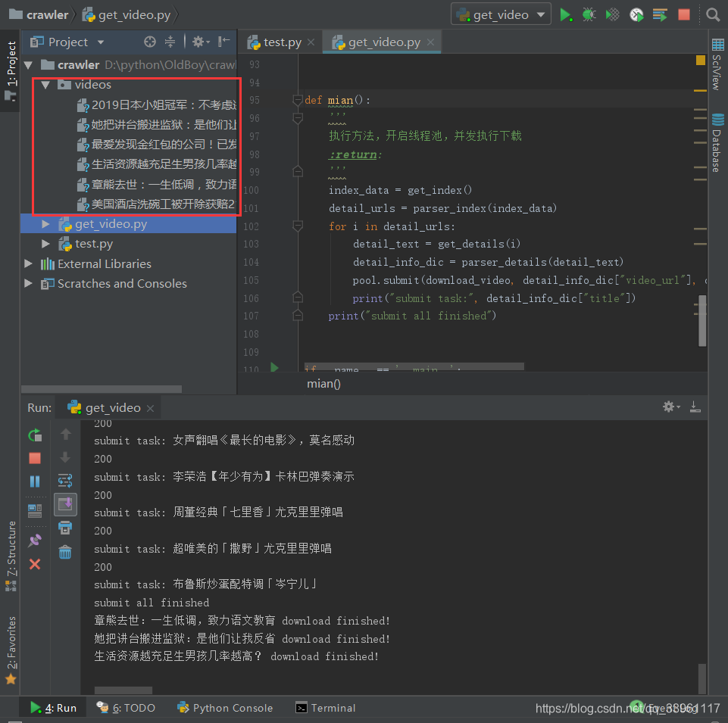Toggle the 1: Project side tab
Screen dimensions: 728x723
click(10, 70)
